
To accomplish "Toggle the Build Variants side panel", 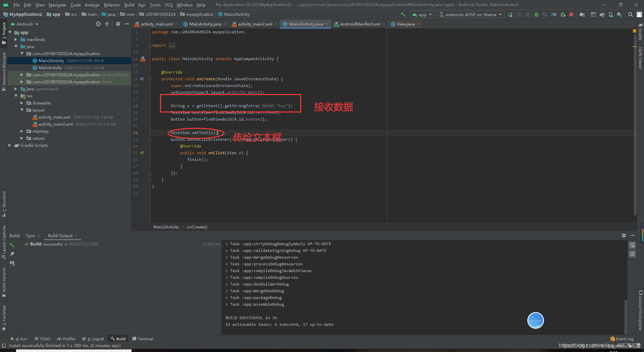I will (x=4, y=282).
